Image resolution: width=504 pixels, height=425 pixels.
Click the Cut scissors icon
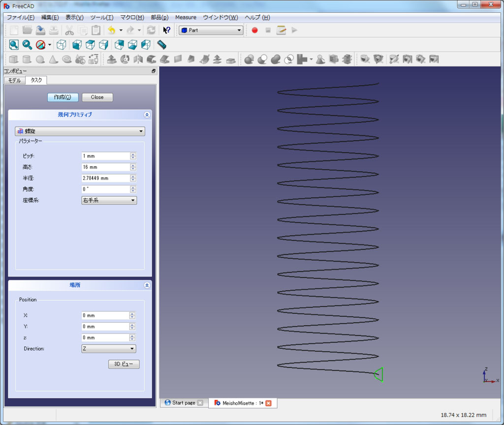[69, 30]
